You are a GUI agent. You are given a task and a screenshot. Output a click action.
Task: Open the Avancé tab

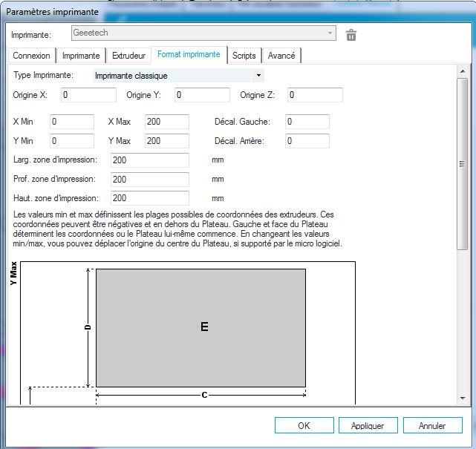[x=281, y=56]
